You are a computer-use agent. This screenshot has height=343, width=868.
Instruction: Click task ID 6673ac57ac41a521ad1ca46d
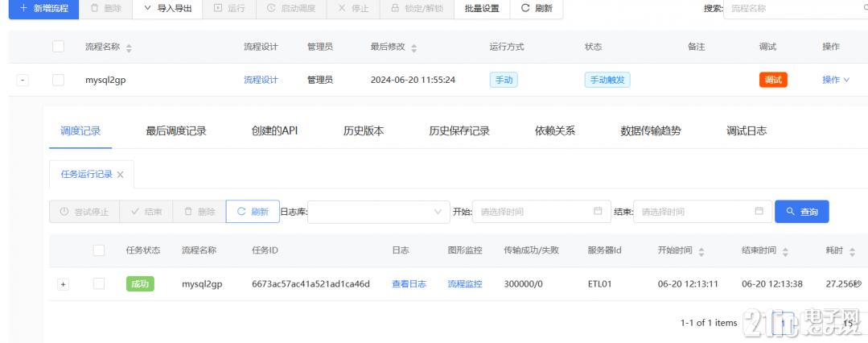tap(311, 283)
